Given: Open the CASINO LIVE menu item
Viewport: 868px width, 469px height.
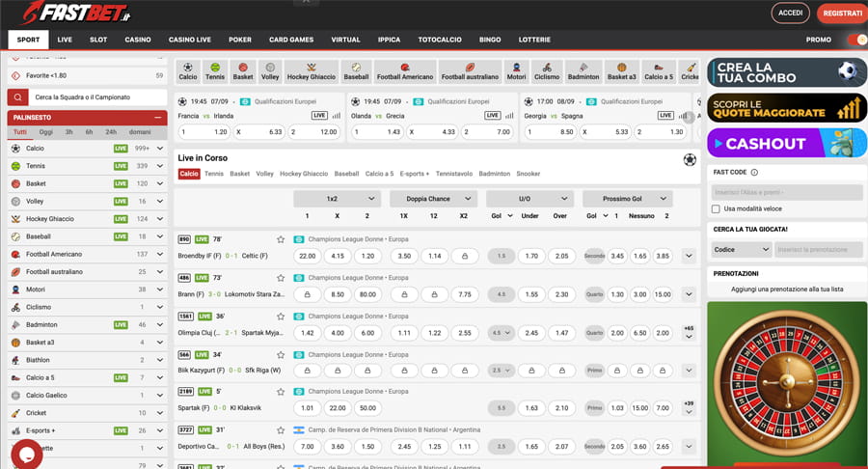Looking at the screenshot, I should pos(190,40).
